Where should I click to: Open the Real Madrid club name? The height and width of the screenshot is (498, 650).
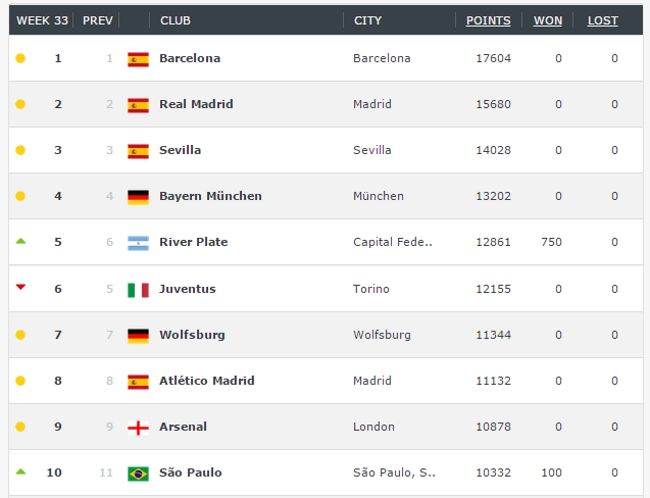click(196, 104)
